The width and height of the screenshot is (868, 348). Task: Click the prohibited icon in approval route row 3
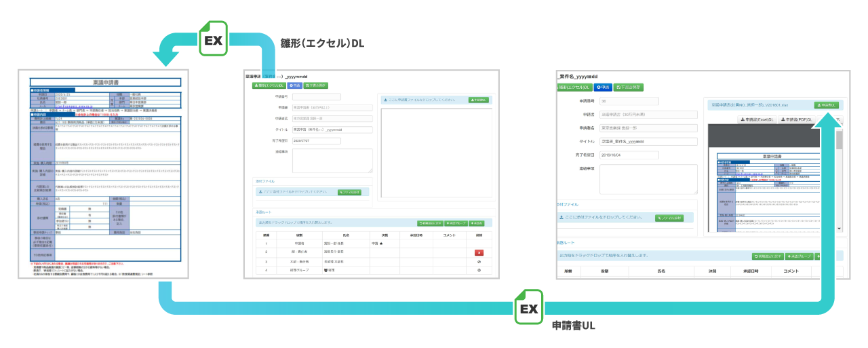click(479, 261)
